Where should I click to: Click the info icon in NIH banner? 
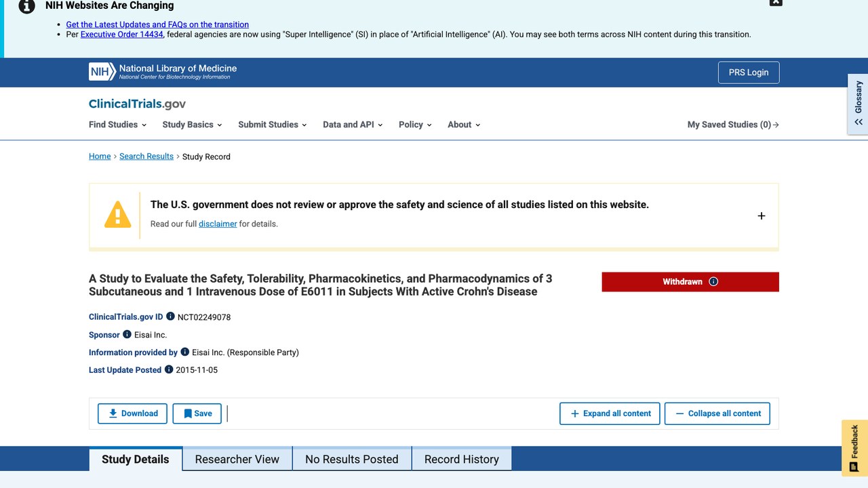[26, 6]
